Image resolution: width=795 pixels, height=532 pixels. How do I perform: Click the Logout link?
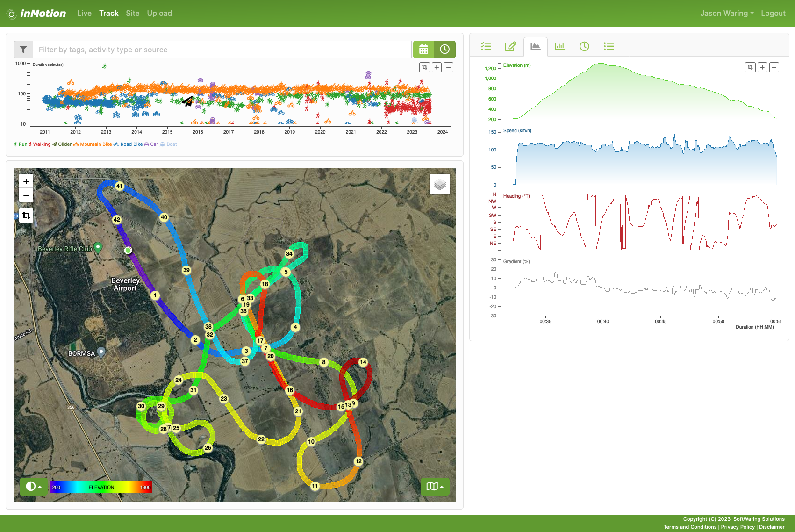tap(773, 13)
